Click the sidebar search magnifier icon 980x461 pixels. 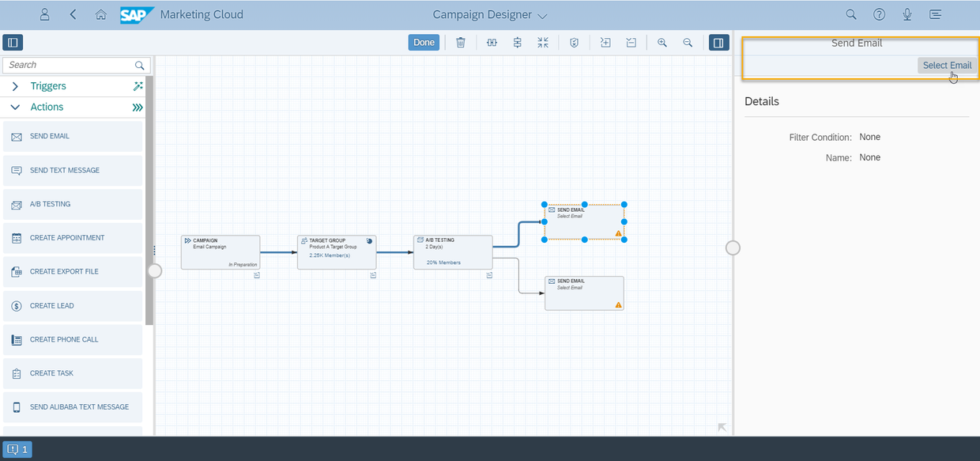pos(140,66)
